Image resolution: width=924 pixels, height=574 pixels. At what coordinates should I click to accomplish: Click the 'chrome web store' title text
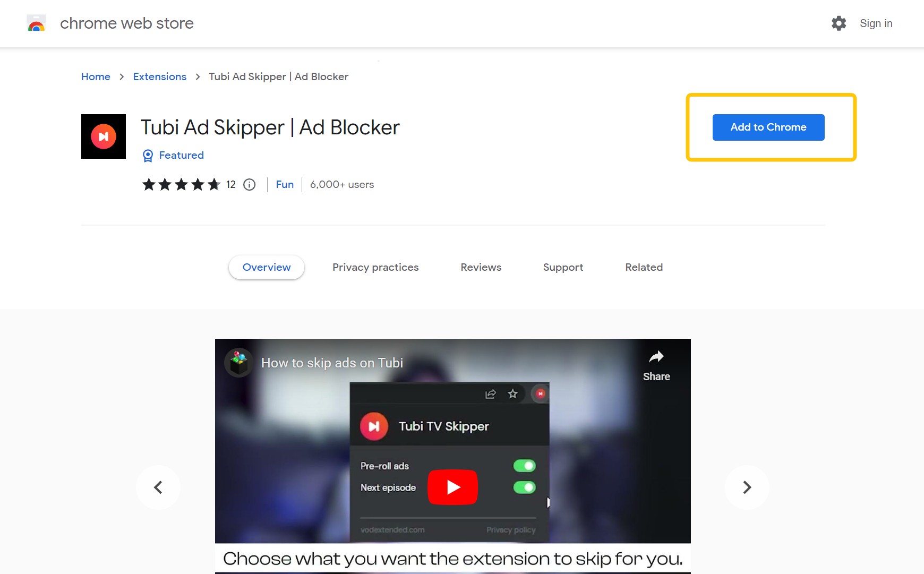point(127,23)
